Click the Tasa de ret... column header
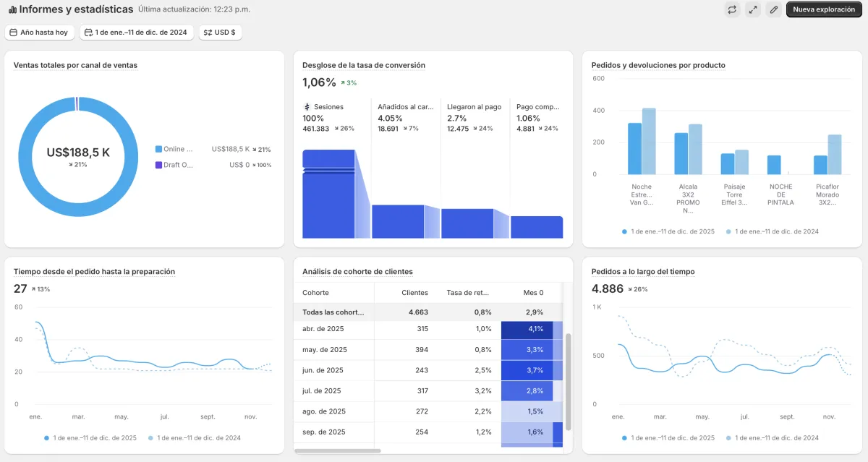Screen dimensions: 868x462 click(x=469, y=293)
